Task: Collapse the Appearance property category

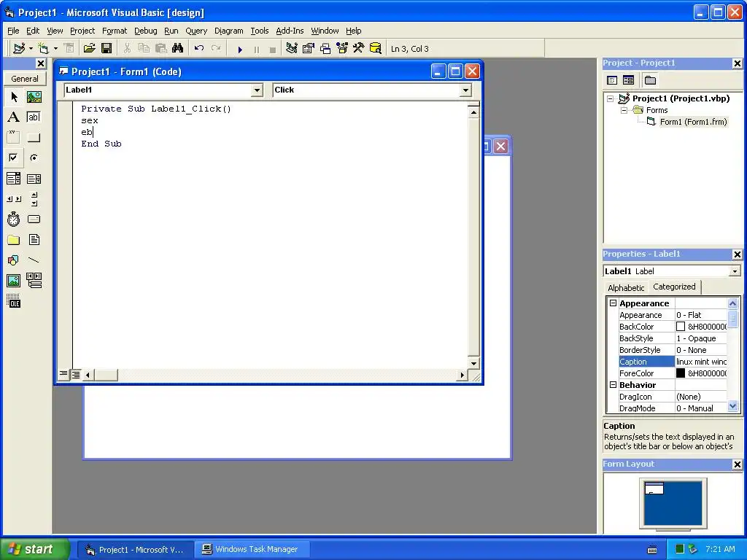Action: [613, 303]
